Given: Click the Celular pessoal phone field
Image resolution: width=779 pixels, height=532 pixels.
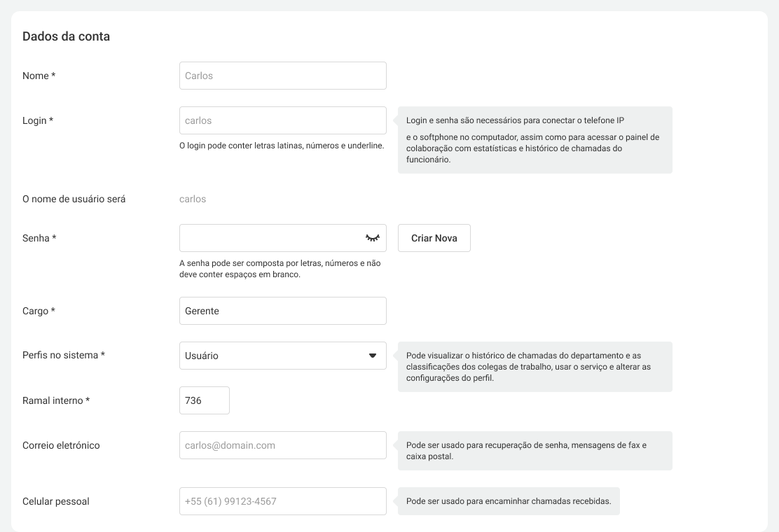Looking at the screenshot, I should tap(282, 501).
